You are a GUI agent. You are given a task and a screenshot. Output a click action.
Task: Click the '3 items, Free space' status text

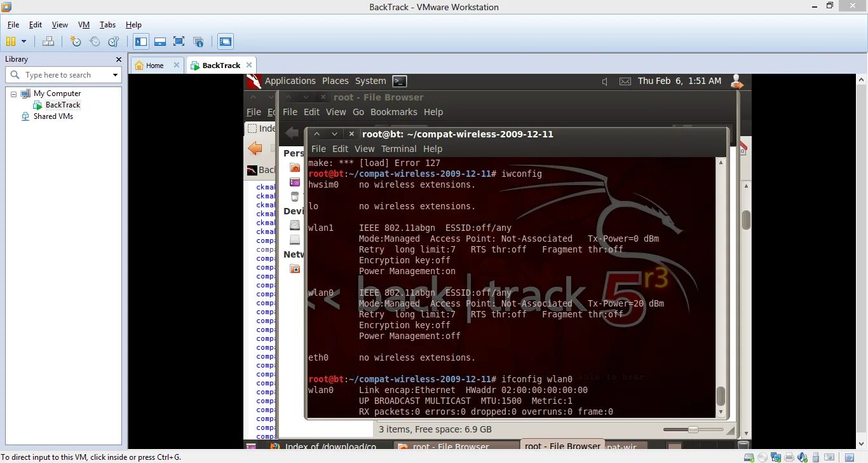click(435, 429)
